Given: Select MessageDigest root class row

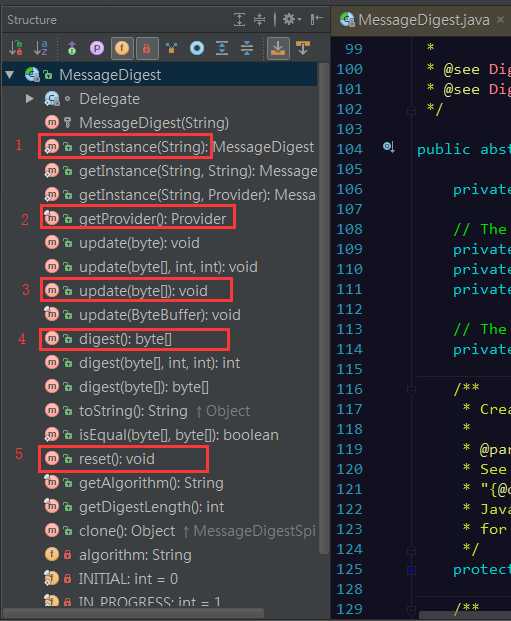Looking at the screenshot, I should (x=159, y=74).
